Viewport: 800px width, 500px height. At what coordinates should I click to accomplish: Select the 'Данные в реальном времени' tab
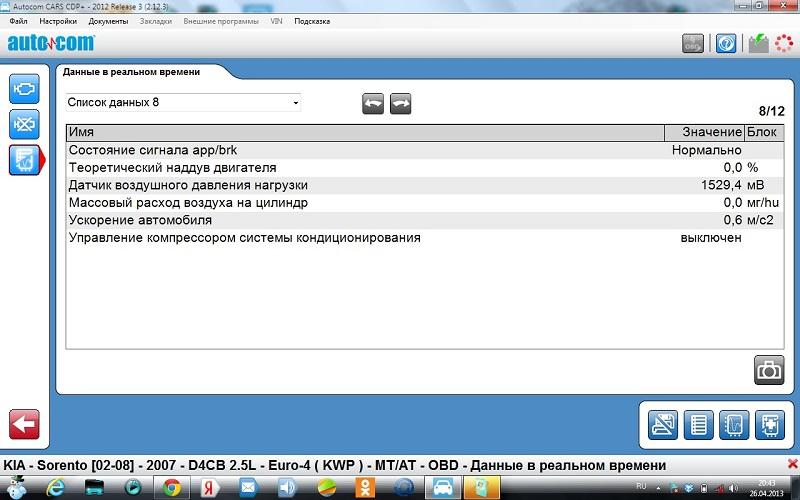coord(132,72)
